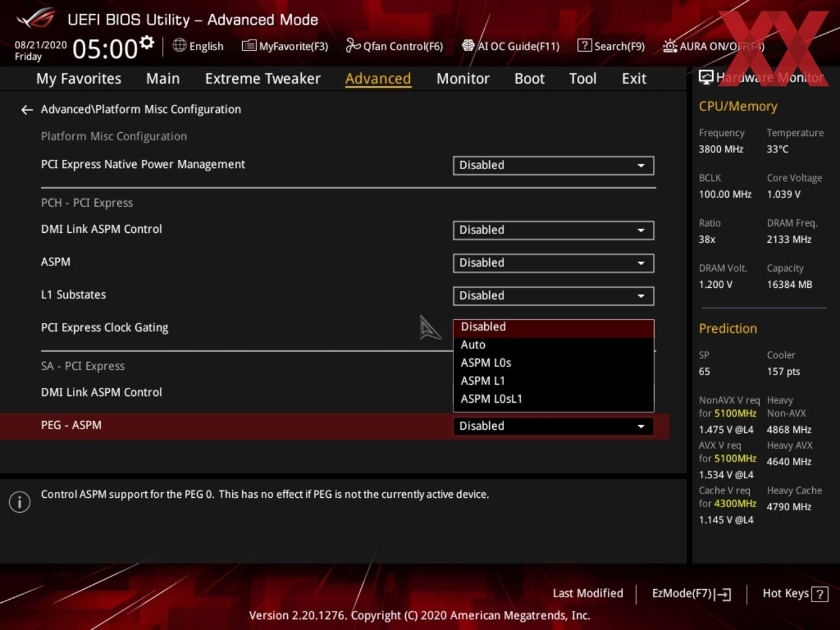Click the 38x ratio value
Screen dimensions: 840x630
pos(707,240)
